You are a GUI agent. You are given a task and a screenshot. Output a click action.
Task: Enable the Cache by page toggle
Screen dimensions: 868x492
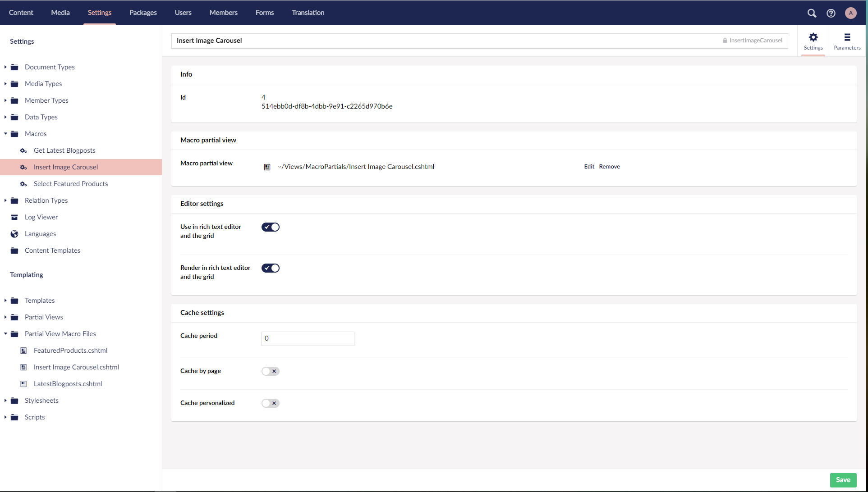271,371
